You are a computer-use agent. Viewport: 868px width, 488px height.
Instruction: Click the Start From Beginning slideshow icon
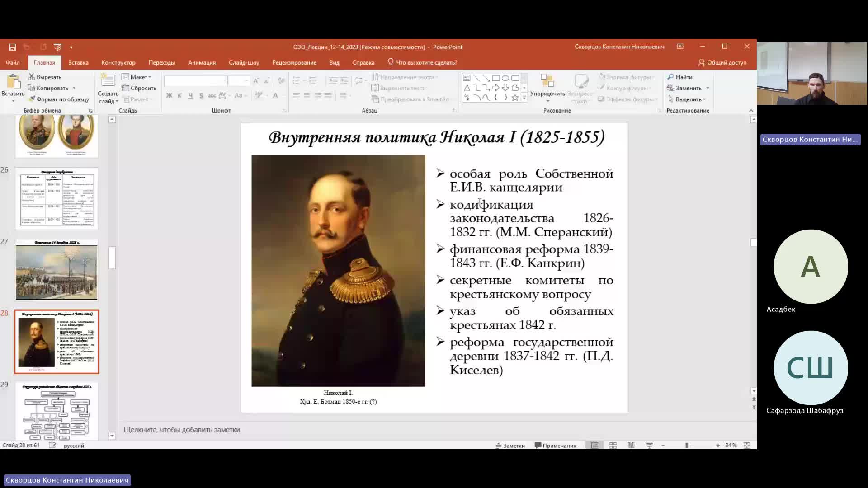coord(57,47)
